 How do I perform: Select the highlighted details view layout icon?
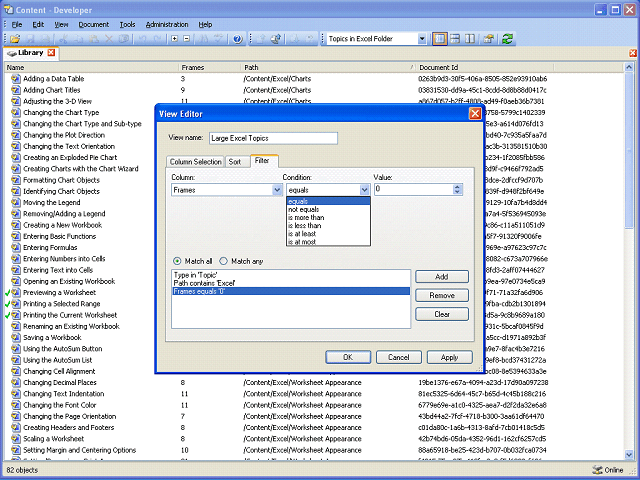coord(440,39)
